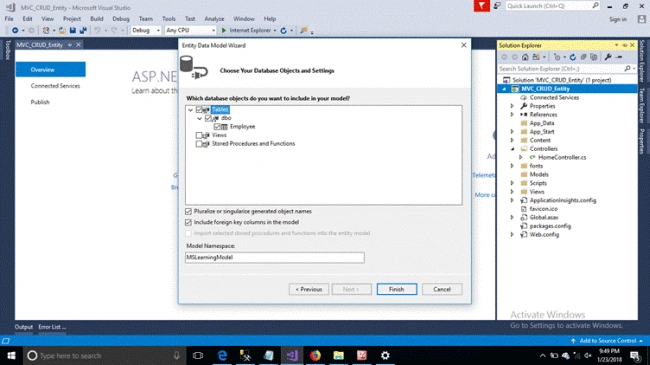Click the Save All toolbar icon
This screenshot has height=365, width=650.
[83, 30]
